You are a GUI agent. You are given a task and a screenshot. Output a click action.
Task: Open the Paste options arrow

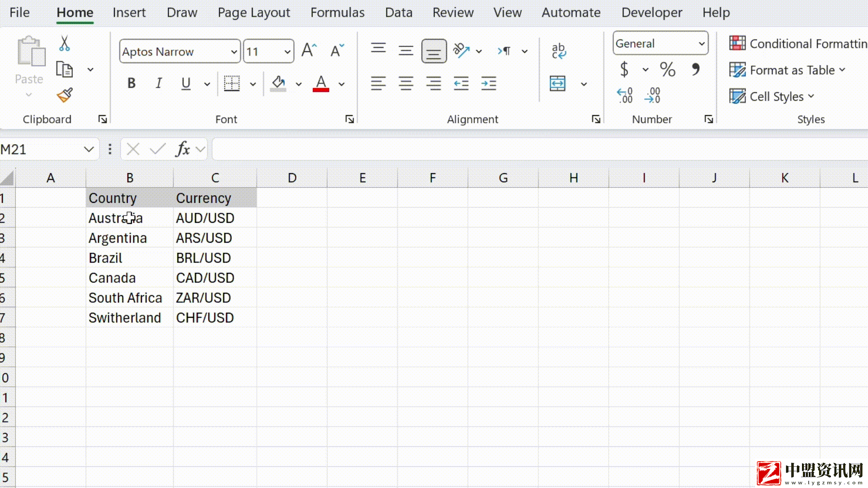coord(29,94)
